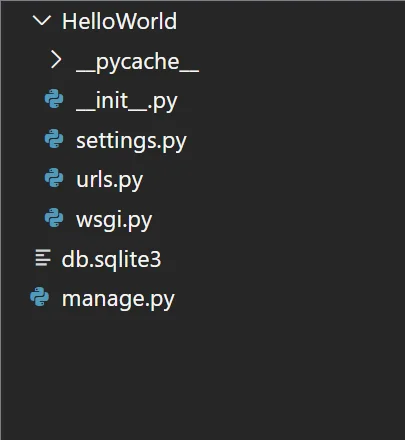Viewport: 405px width, 440px height.
Task: Open the db.sqlite3 database file
Action: 111,259
